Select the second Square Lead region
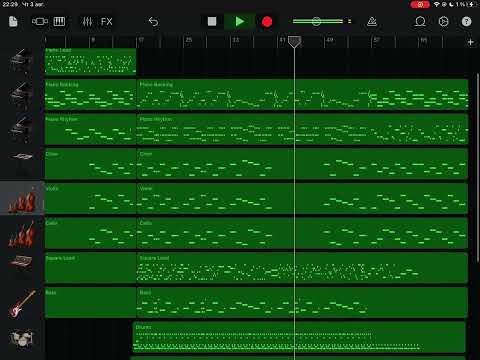480x360 pixels. click(303, 268)
